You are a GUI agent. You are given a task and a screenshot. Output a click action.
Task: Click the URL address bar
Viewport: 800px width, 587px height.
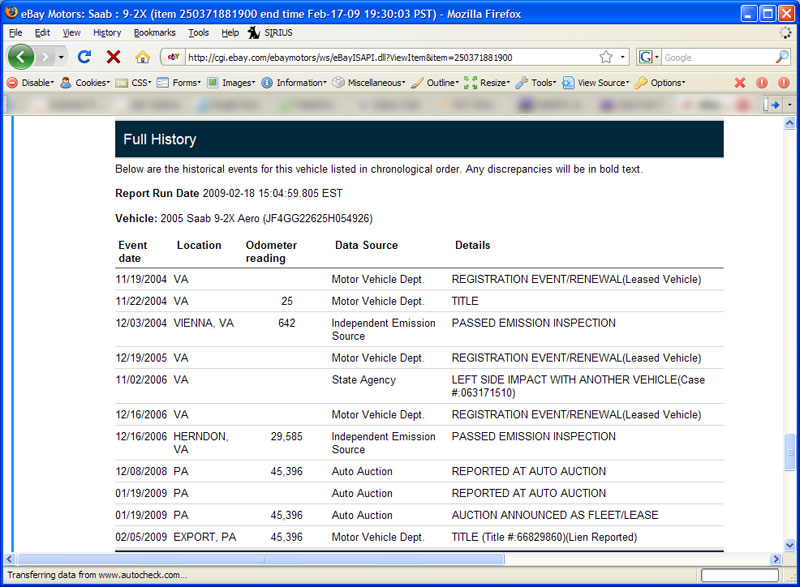point(390,57)
